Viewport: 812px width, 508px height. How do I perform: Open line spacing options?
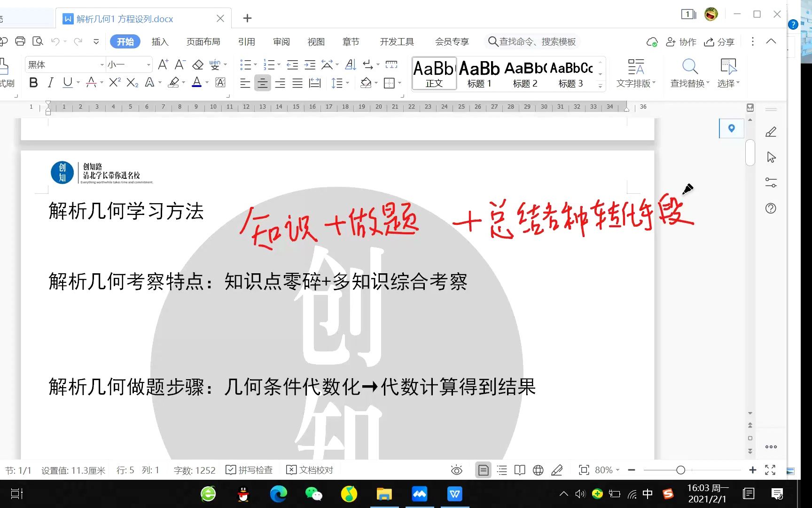pos(337,83)
